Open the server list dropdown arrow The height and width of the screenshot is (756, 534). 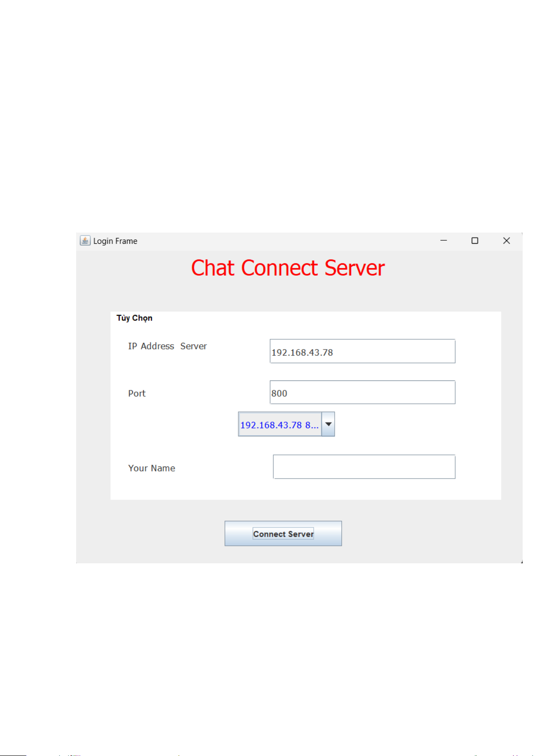pyautogui.click(x=328, y=424)
